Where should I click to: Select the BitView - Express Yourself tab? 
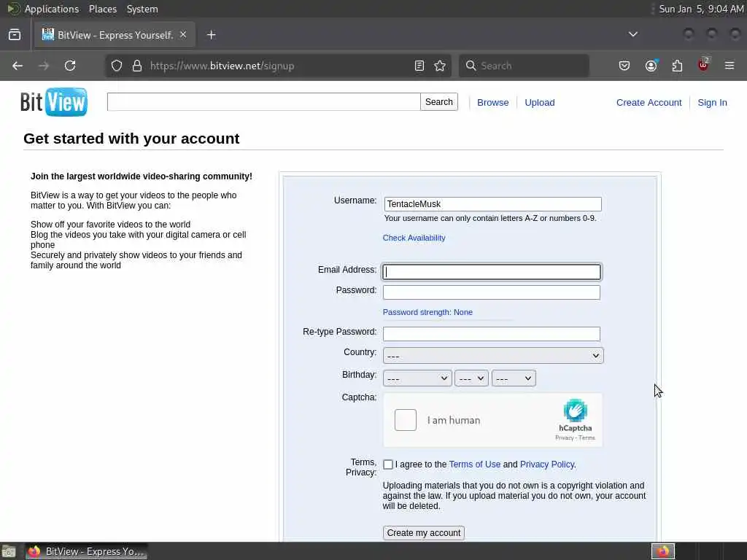(115, 35)
